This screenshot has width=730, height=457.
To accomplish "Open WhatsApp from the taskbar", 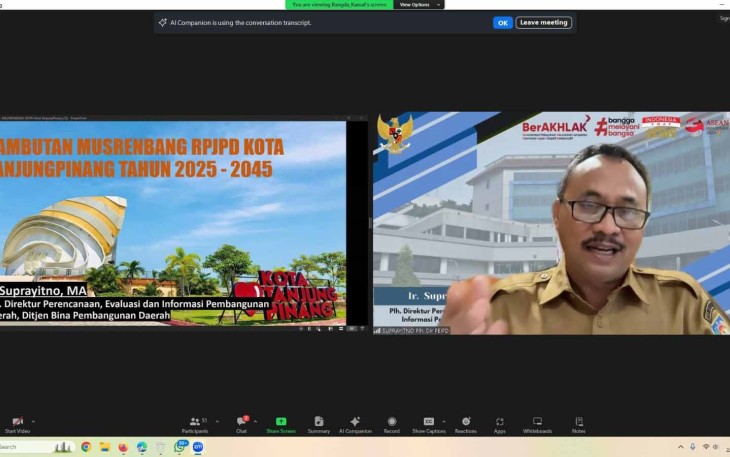I will click(x=180, y=447).
